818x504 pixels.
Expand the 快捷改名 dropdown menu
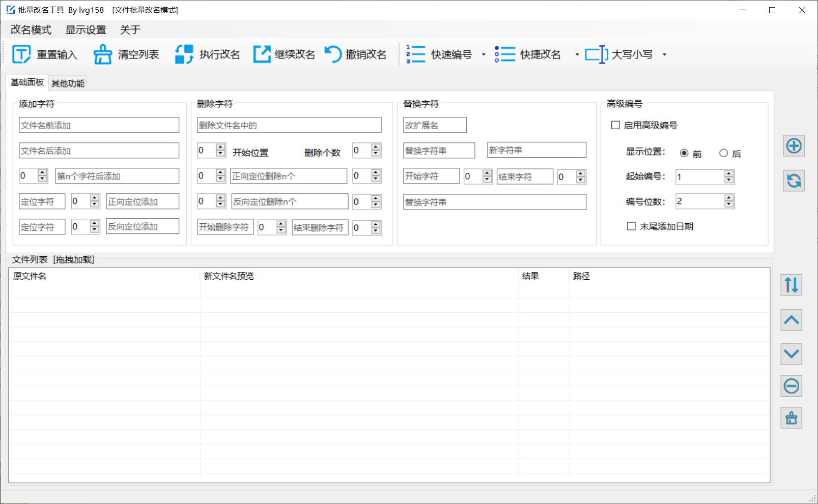click(577, 54)
